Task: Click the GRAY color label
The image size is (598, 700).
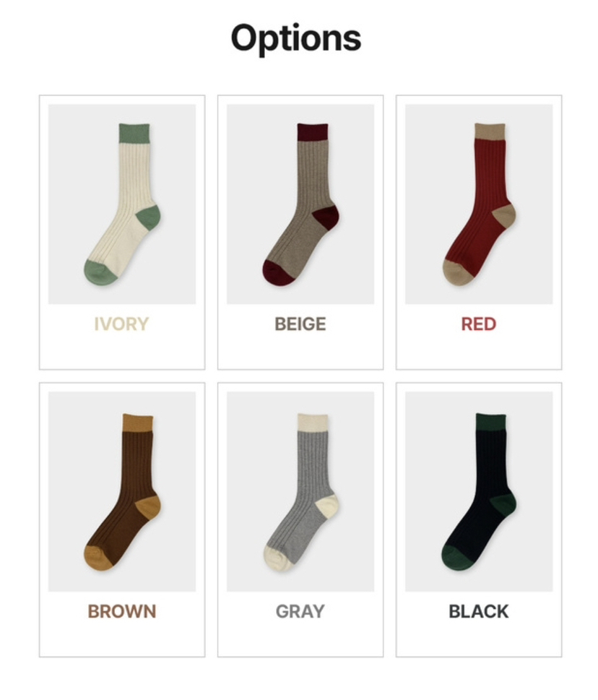Action: [x=300, y=612]
